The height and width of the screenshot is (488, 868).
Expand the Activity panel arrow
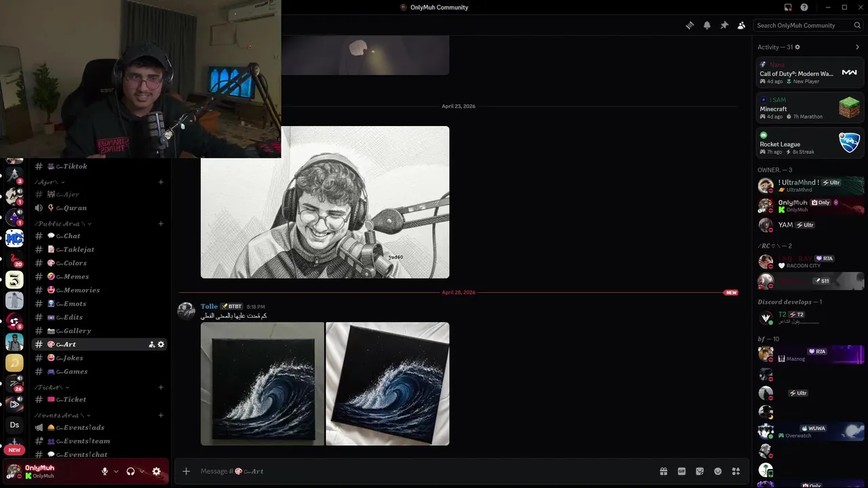(x=857, y=47)
